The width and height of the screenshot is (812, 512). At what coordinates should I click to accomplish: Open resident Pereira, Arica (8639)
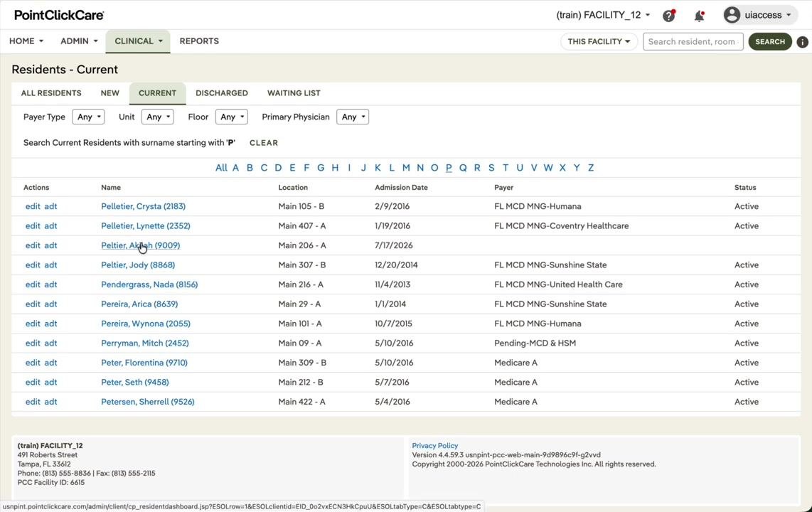pyautogui.click(x=139, y=304)
